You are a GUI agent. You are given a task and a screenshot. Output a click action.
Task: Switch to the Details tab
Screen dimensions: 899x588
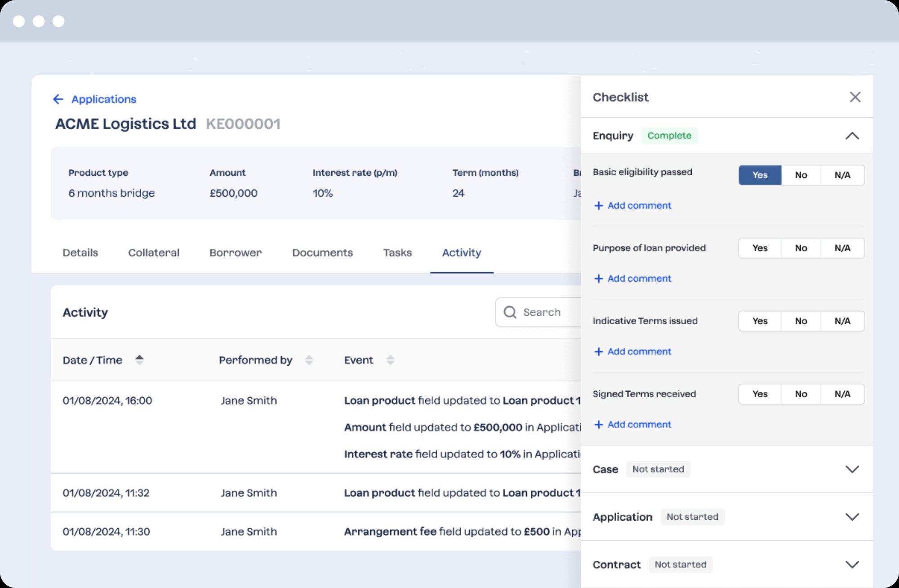click(x=80, y=252)
